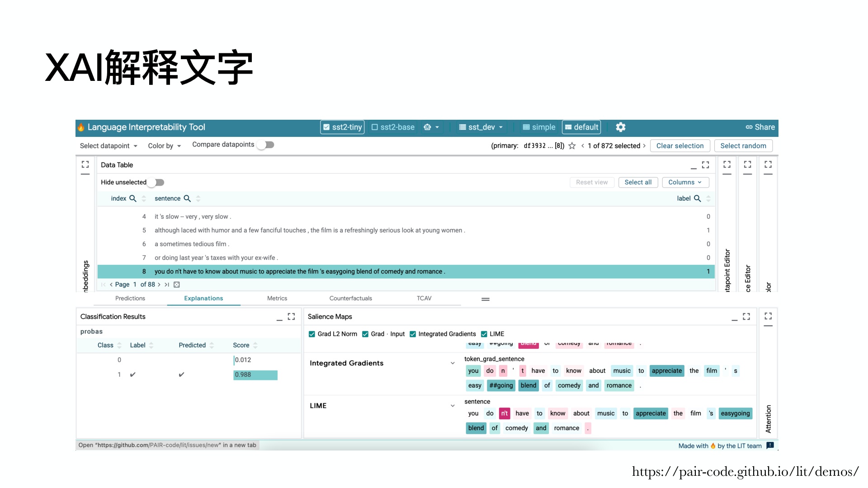This screenshot has height=488, width=868.
Task: Open the Select datapoint dropdown
Action: click(x=108, y=146)
